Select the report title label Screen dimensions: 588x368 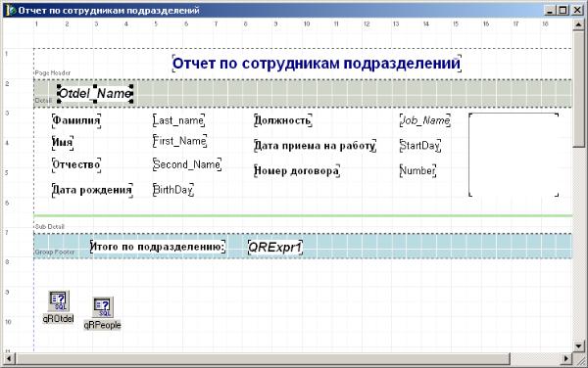[x=317, y=64]
